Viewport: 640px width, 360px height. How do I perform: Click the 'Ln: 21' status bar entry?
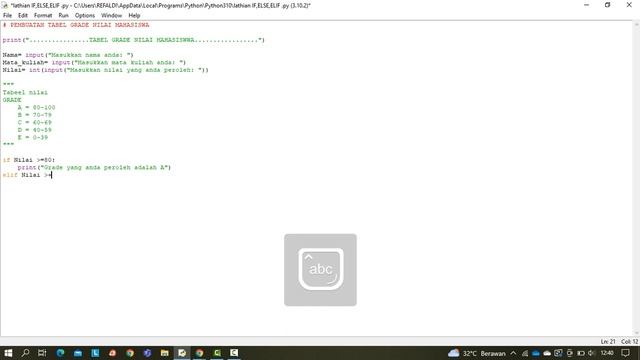pyautogui.click(x=608, y=342)
